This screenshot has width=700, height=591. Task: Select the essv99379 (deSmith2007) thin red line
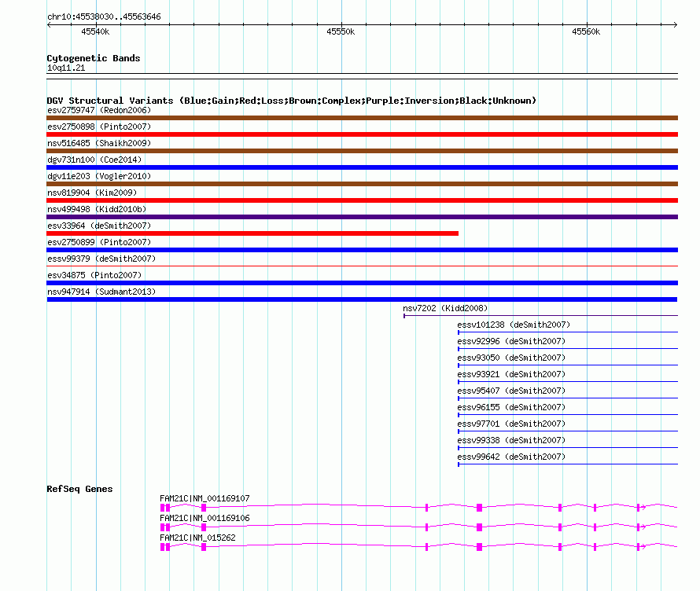click(x=362, y=266)
